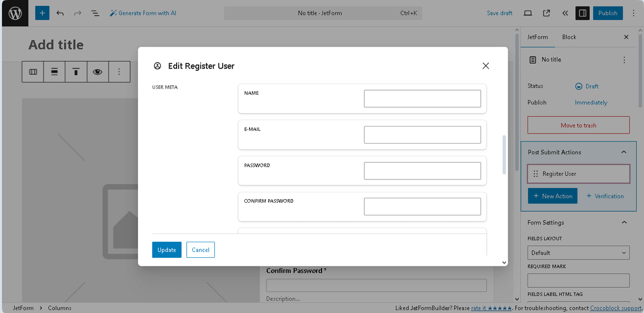Click the WordPress logo icon
Viewport: 644px width, 313px height.
[x=14, y=13]
